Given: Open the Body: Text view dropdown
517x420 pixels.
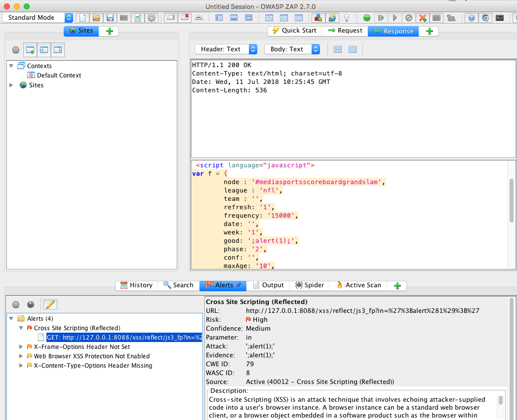Looking at the screenshot, I should click(292, 49).
